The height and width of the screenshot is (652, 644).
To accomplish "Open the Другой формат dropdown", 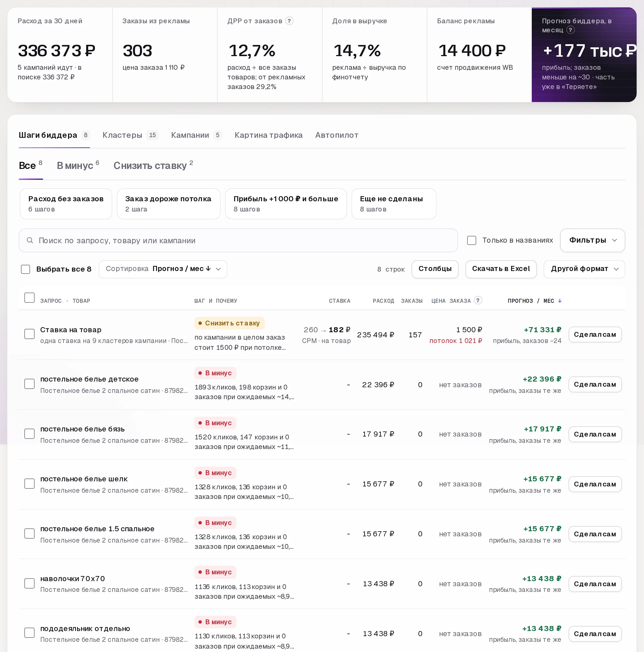I will [584, 269].
